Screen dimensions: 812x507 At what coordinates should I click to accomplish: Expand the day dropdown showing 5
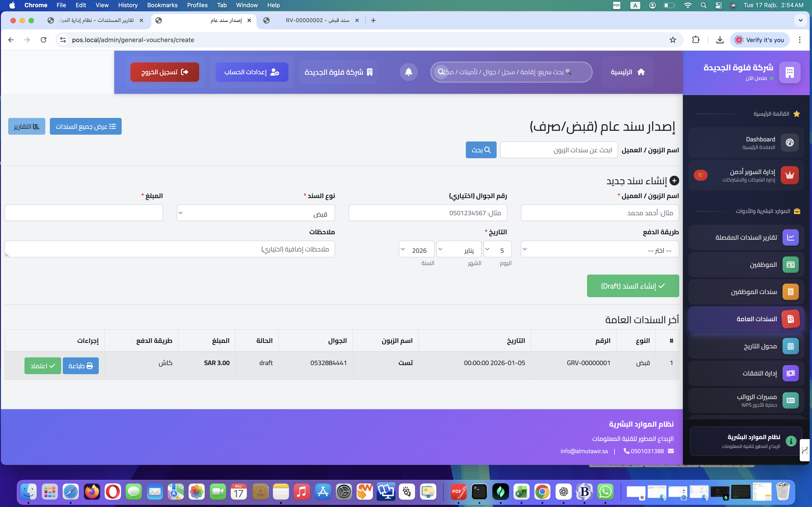[497, 249]
